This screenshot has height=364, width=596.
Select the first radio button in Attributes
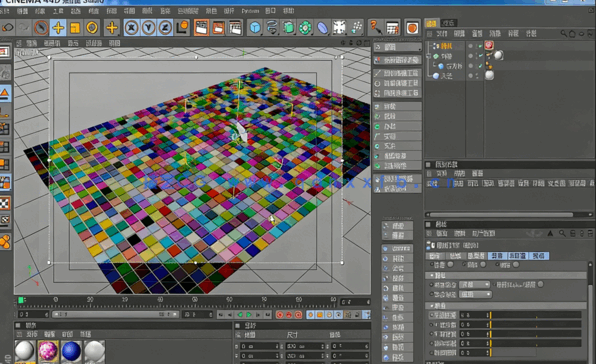click(450, 264)
